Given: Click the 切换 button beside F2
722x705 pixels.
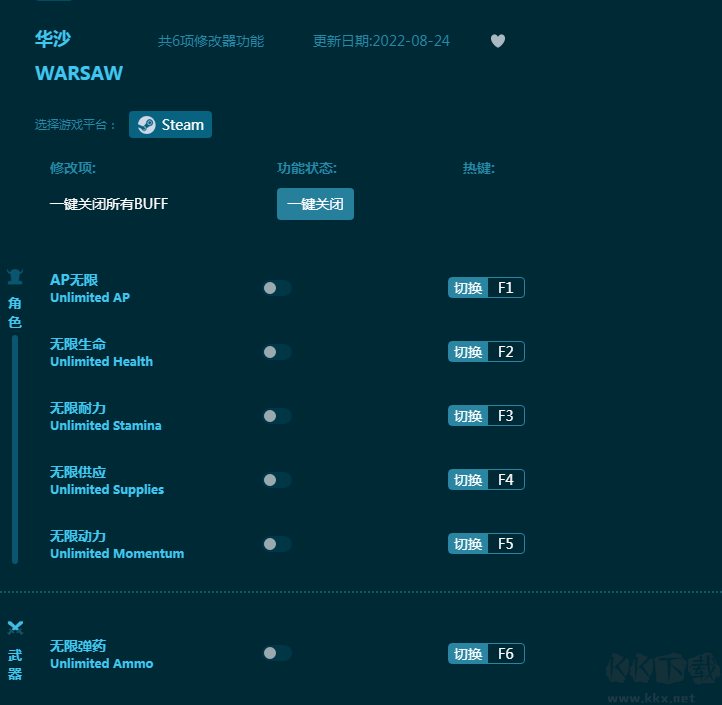Looking at the screenshot, I should pyautogui.click(x=468, y=352).
